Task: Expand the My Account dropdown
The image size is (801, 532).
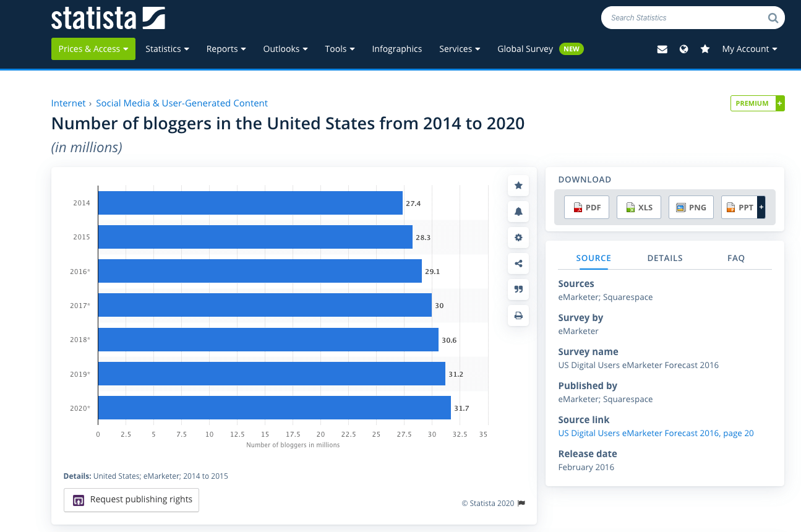Action: click(x=749, y=49)
